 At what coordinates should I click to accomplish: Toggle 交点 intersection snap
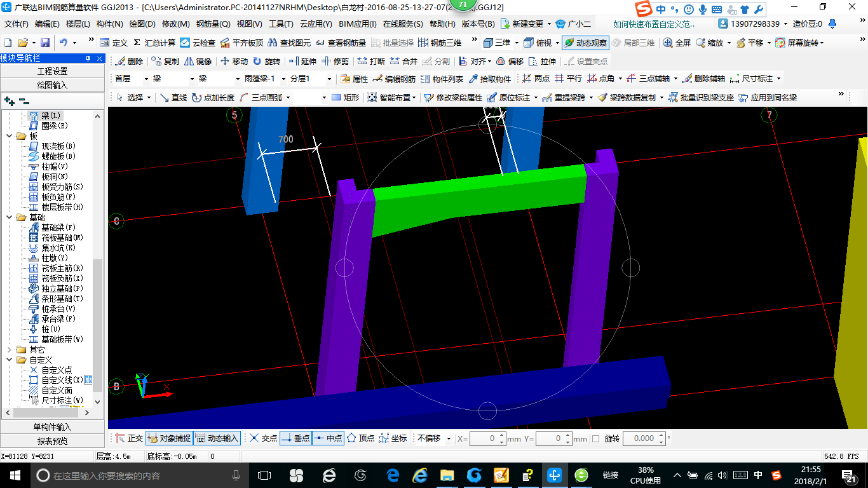click(263, 438)
